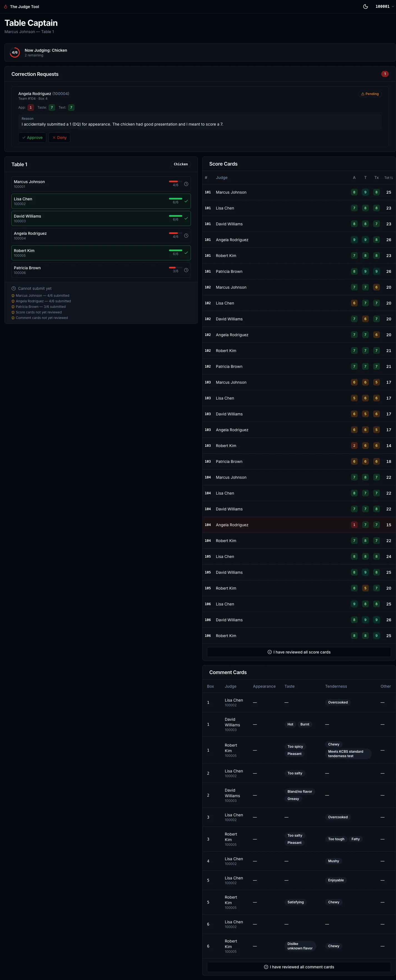Click check icon on Robert Kim's row

186,253
